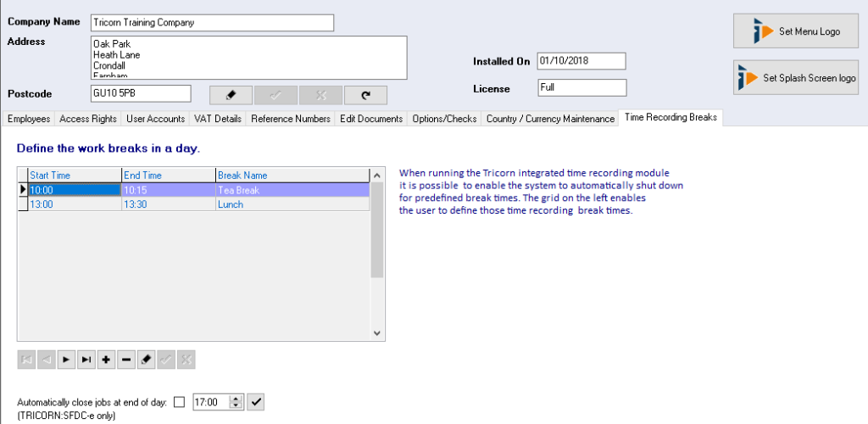Increase the end of day time spinner

click(236, 398)
